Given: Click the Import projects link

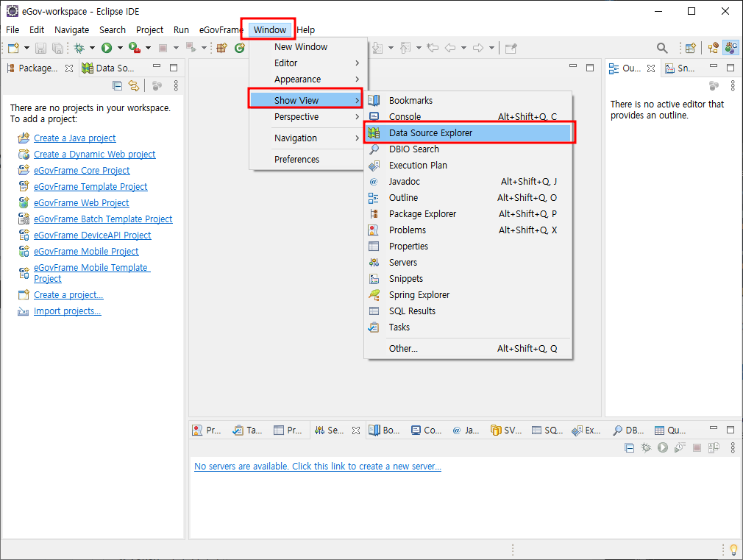Looking at the screenshot, I should pos(67,311).
